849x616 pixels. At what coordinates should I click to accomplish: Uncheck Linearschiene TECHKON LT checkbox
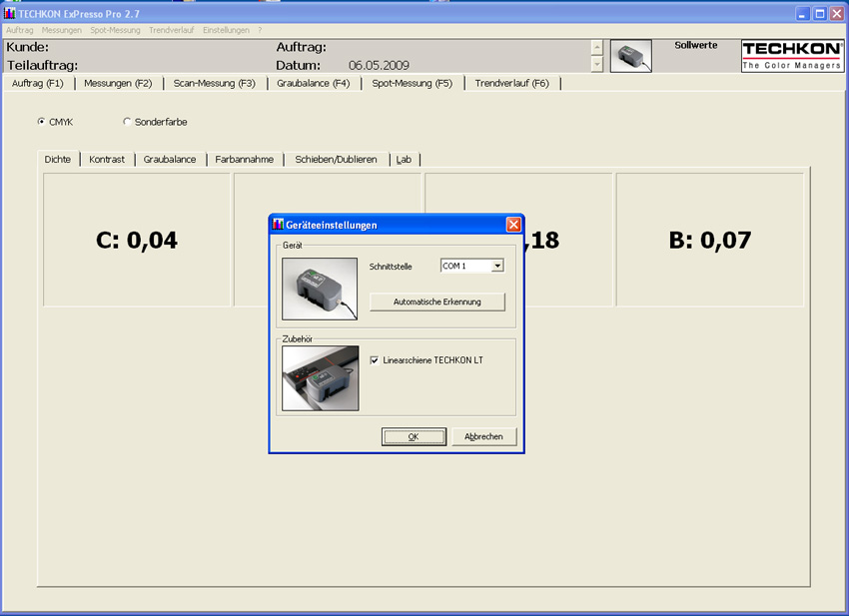[x=375, y=360]
